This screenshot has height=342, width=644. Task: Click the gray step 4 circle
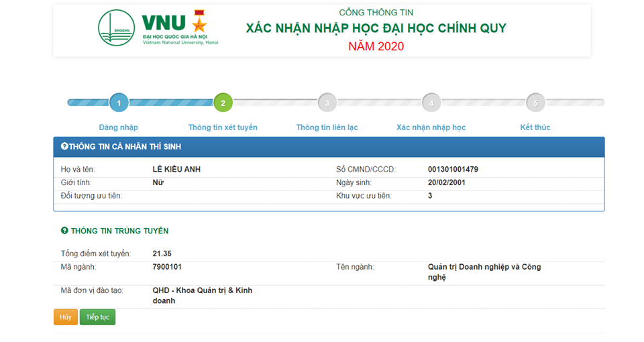pyautogui.click(x=431, y=103)
